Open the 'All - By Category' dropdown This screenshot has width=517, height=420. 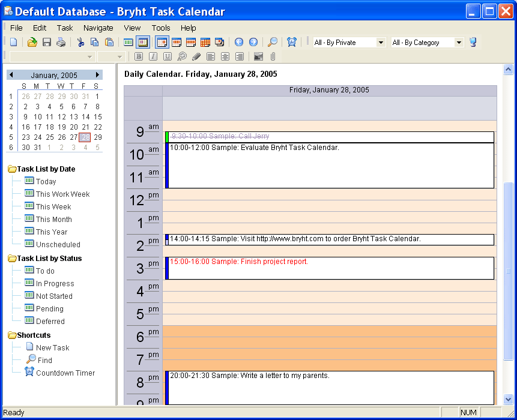(459, 43)
